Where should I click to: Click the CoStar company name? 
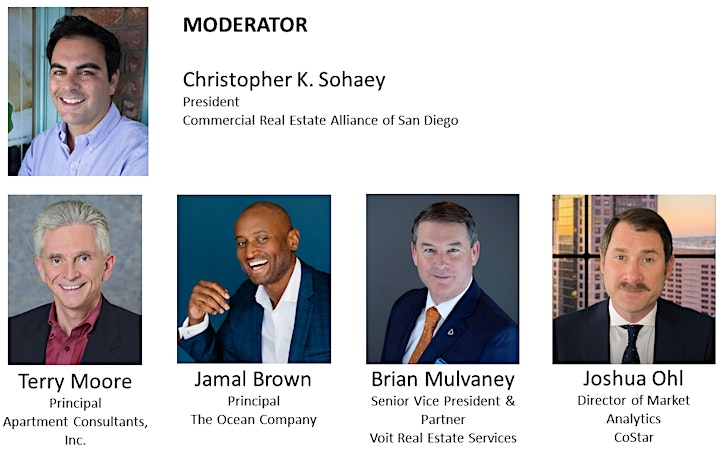click(x=634, y=438)
